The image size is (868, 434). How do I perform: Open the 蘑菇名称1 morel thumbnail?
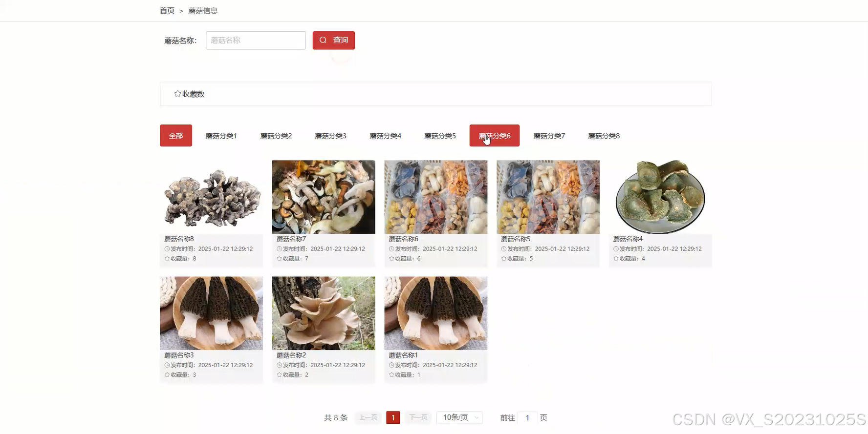click(436, 313)
